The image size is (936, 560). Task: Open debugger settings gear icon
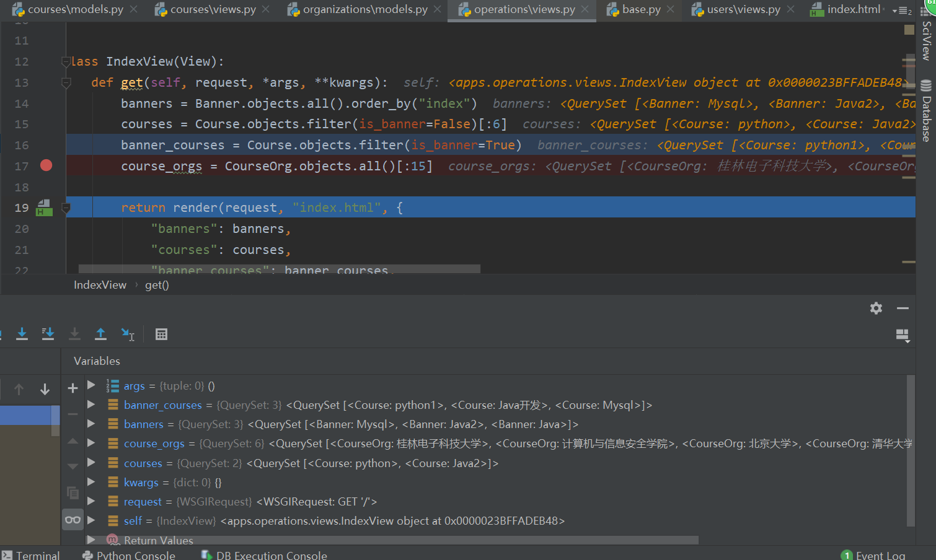[876, 308]
